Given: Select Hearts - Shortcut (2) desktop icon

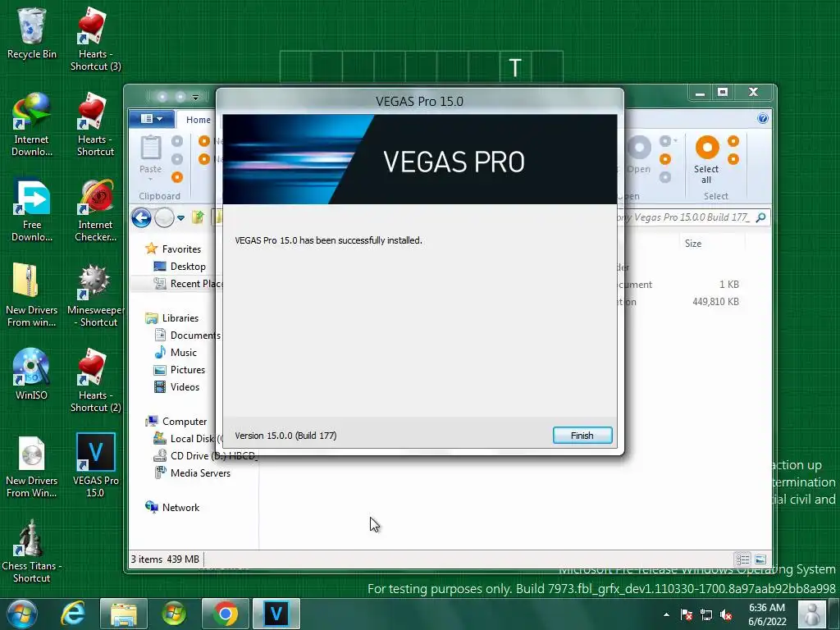Looking at the screenshot, I should tap(95, 381).
